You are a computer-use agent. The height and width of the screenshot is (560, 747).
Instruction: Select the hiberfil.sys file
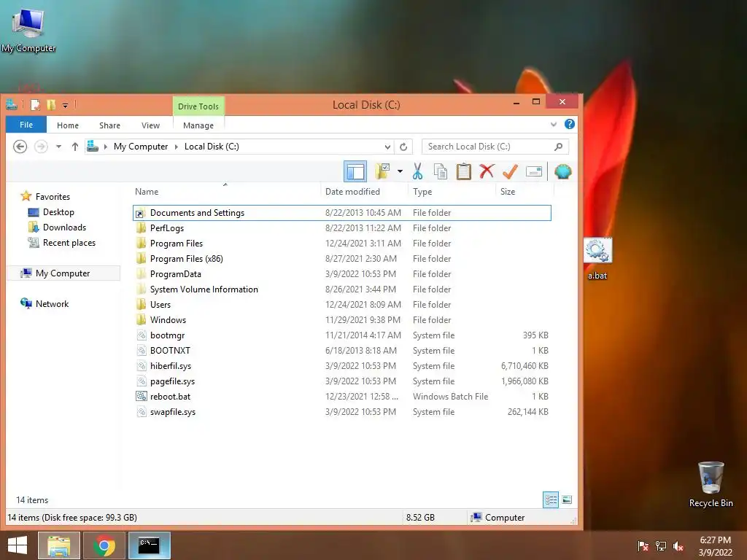coord(341,366)
